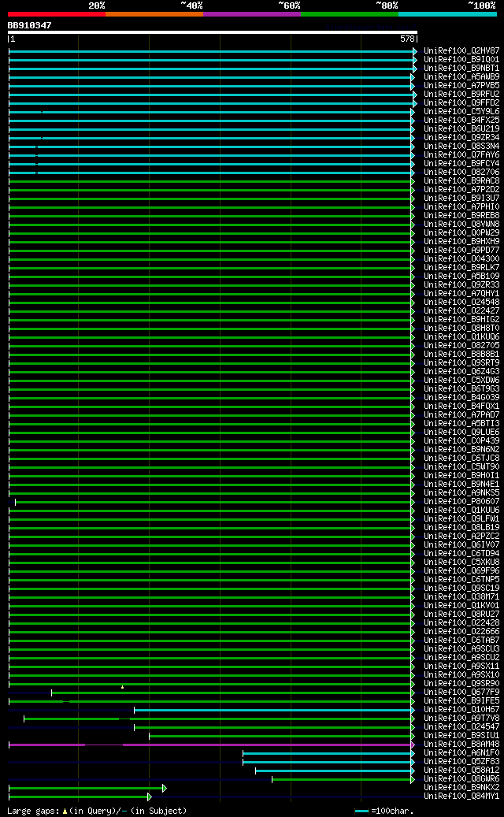Select hit label UniRef100_A7PAD7

pos(461,414)
